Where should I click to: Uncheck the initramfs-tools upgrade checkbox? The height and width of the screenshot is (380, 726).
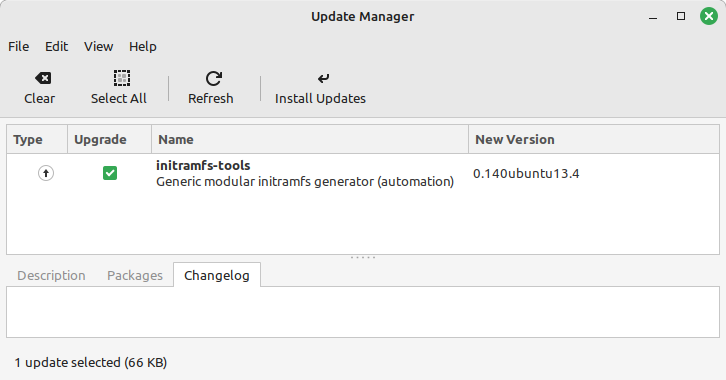110,173
